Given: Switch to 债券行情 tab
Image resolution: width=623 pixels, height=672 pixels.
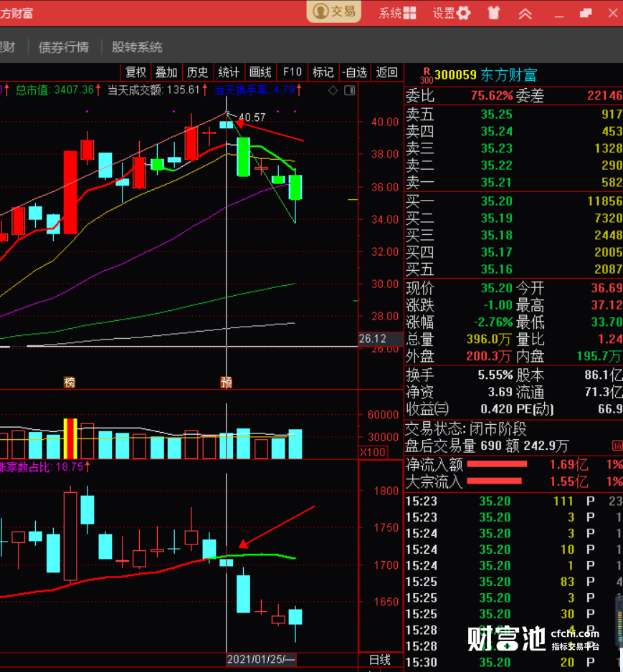Looking at the screenshot, I should tap(64, 47).
